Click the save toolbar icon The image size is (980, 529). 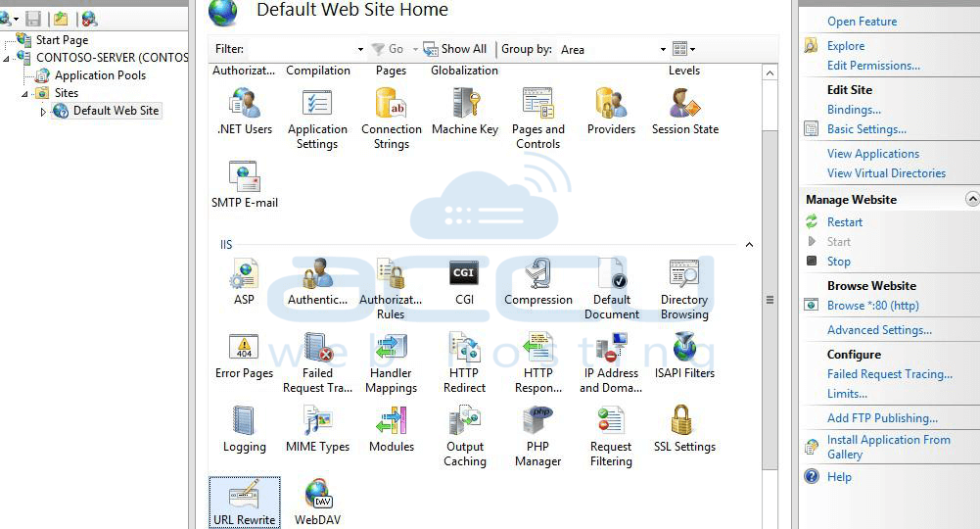coord(33,19)
